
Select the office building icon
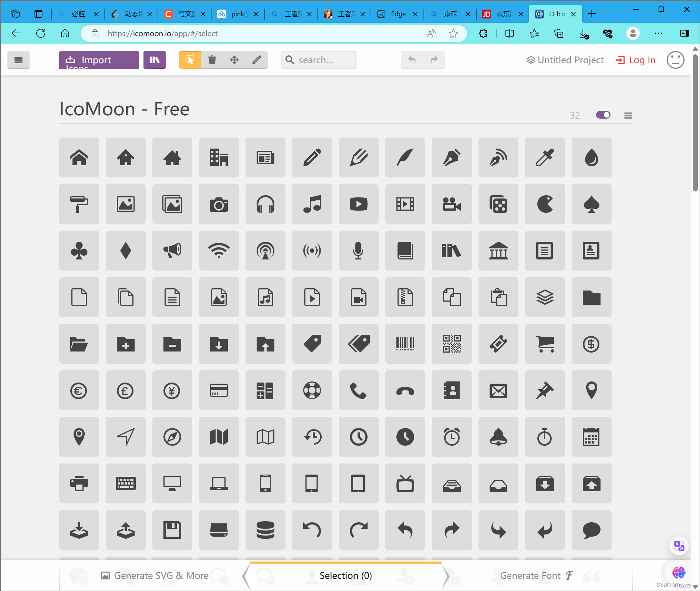tap(219, 157)
